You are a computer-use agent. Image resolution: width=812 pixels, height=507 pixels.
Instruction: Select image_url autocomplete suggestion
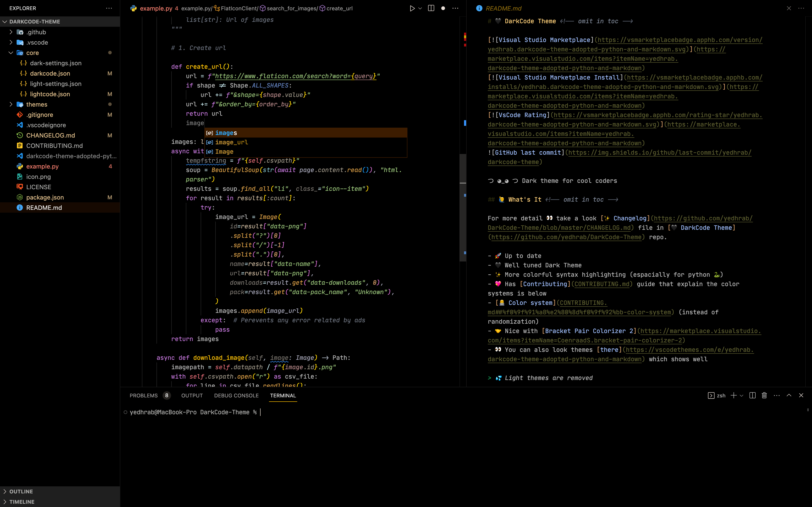(x=231, y=142)
